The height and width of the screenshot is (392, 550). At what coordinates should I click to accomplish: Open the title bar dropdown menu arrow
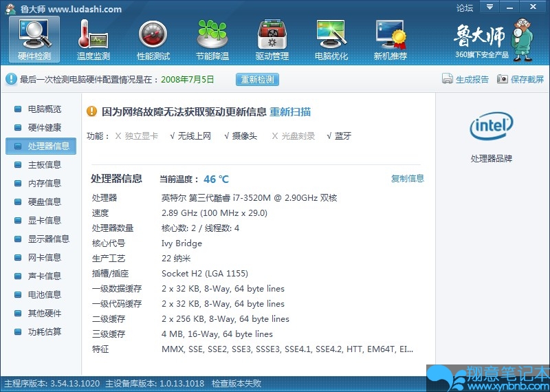point(489,7)
